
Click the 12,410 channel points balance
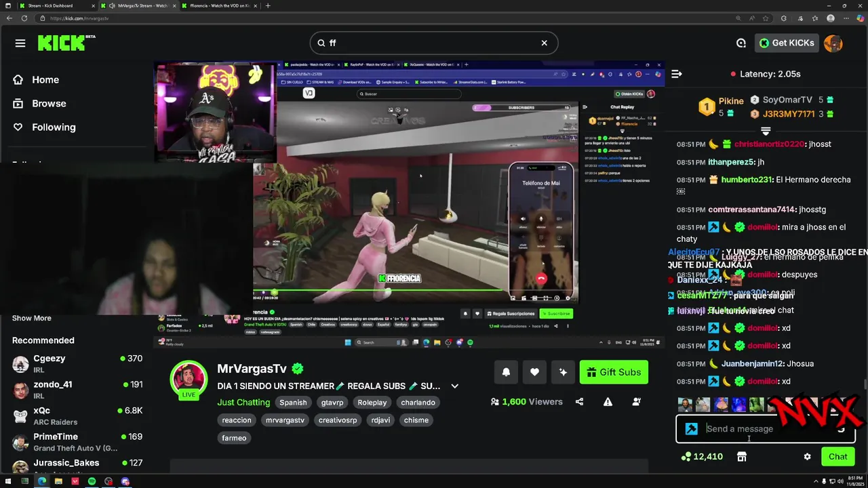coord(703,457)
